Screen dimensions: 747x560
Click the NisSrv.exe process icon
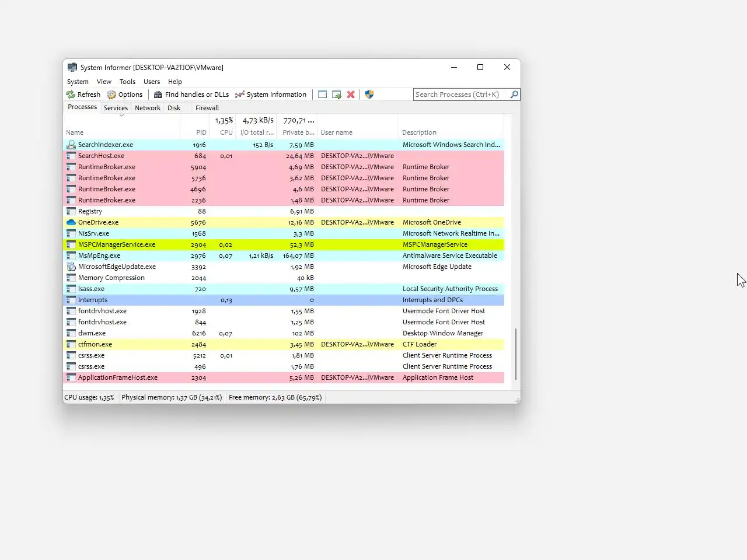coord(71,233)
